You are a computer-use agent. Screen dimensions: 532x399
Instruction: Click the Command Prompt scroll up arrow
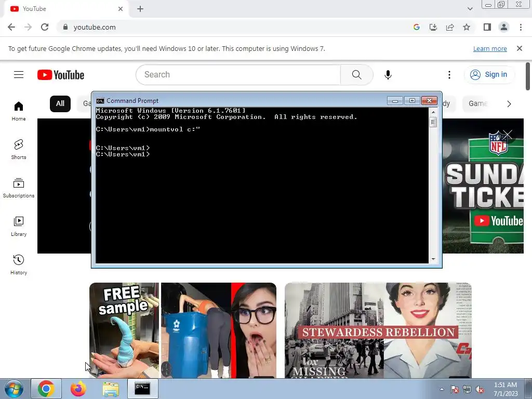pos(433,112)
